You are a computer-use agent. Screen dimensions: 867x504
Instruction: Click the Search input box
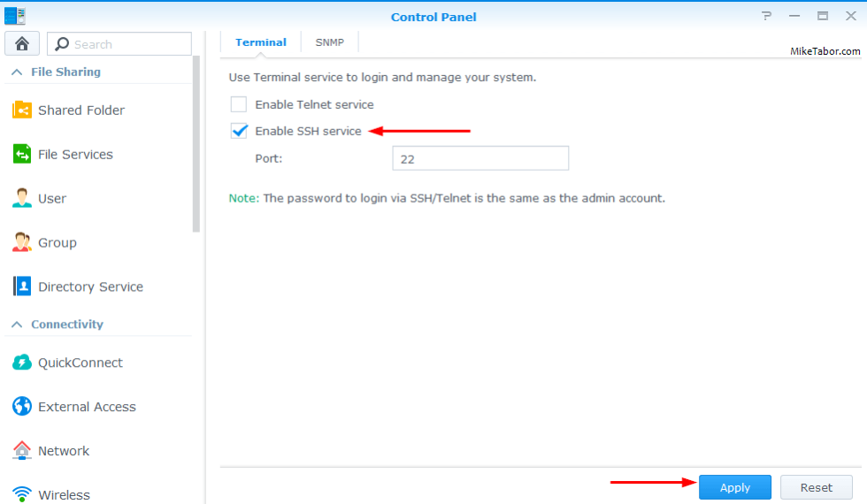point(119,43)
